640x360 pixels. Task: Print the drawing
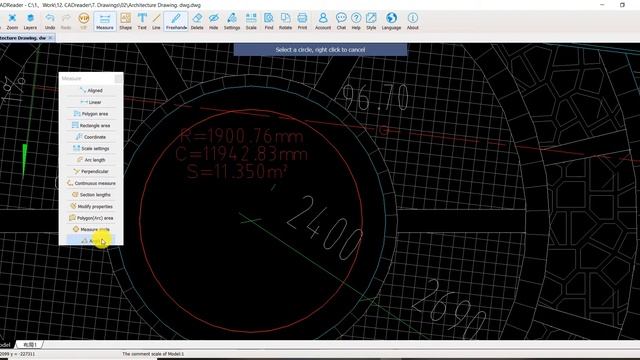302,21
